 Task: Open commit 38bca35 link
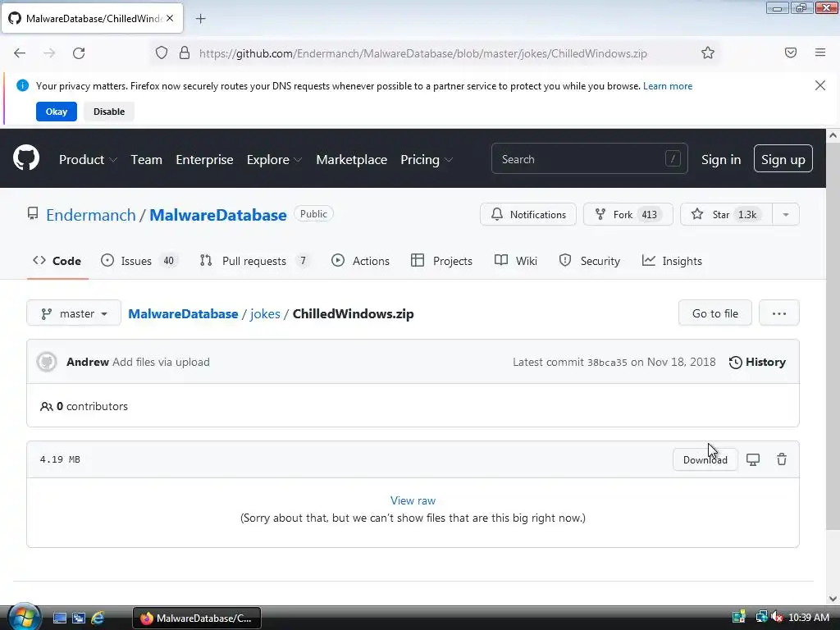click(x=607, y=362)
